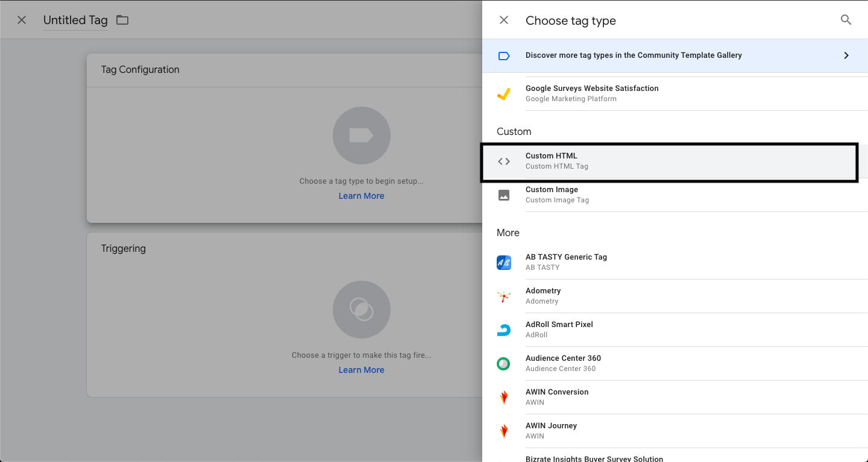
Task: Click the Custom HTML code brackets icon
Action: (x=504, y=161)
